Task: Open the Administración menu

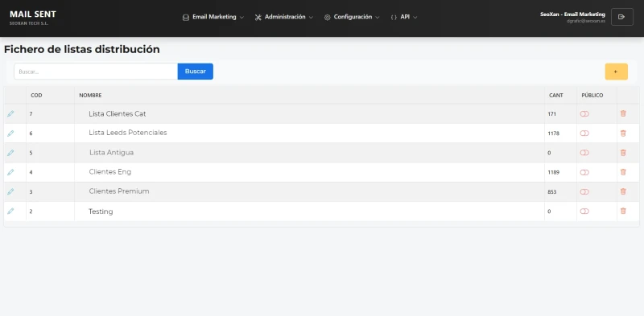Action: [x=284, y=17]
